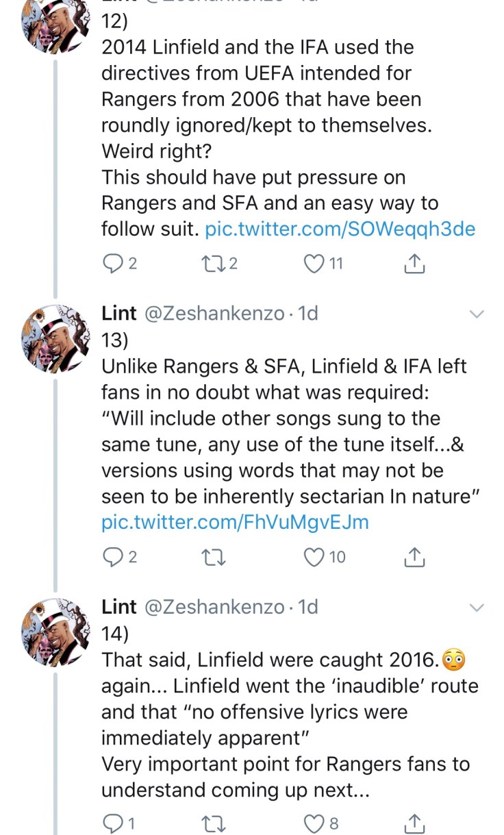Viewport: 504px width, 835px height.
Task: Reply to tweet 14 about Linfield 2016
Action: (x=112, y=823)
